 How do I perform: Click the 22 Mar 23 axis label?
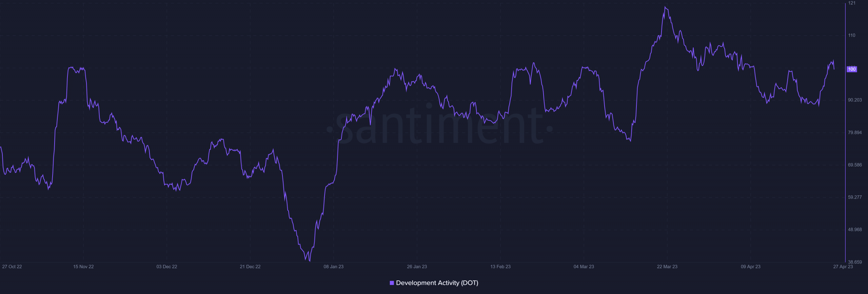coord(667,267)
